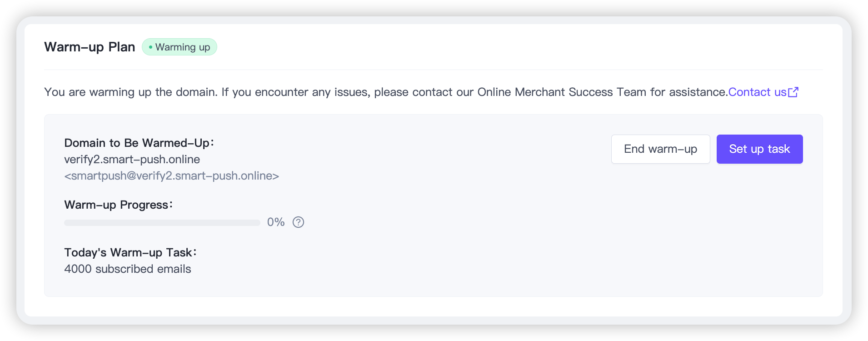Click the question mark help icon
This screenshot has height=341, width=868.
pos(298,222)
